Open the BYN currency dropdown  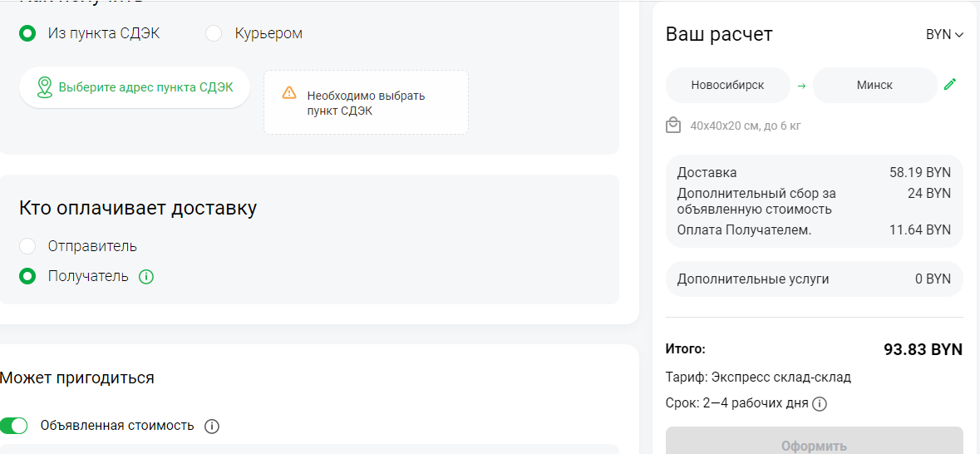point(944,35)
